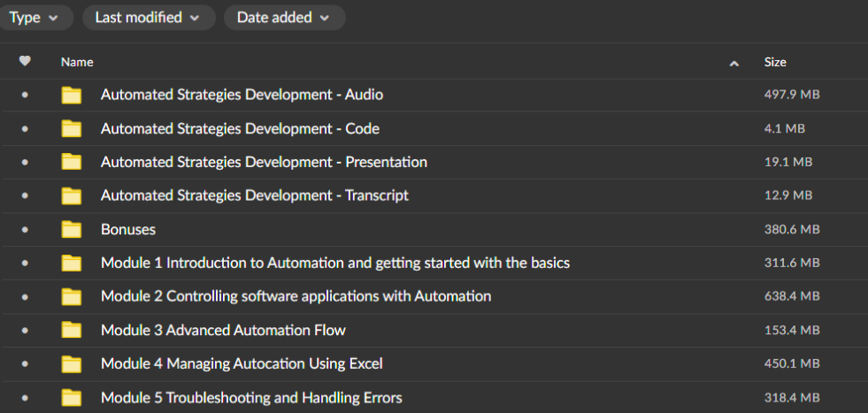The width and height of the screenshot is (868, 413).
Task: Click folder icon for Automated Strategies Development - Audio
Action: [x=72, y=96]
